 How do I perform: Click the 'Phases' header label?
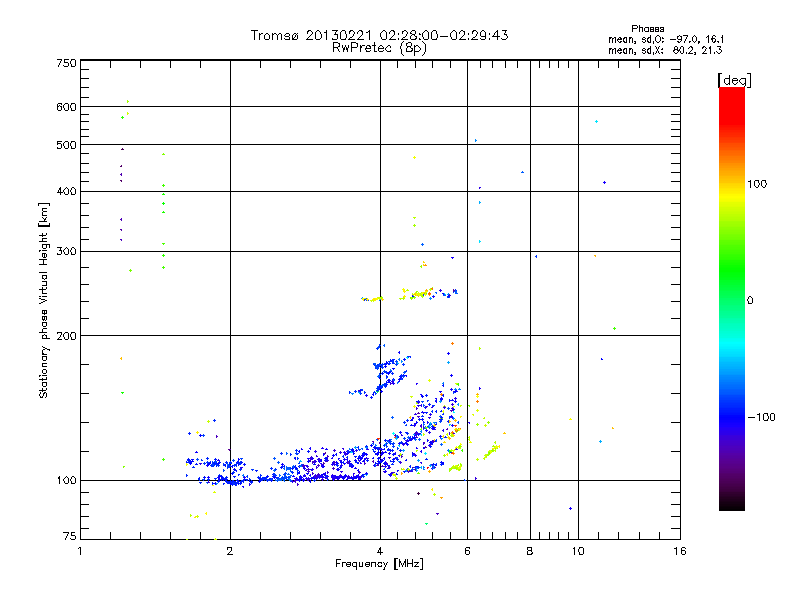coord(647,29)
